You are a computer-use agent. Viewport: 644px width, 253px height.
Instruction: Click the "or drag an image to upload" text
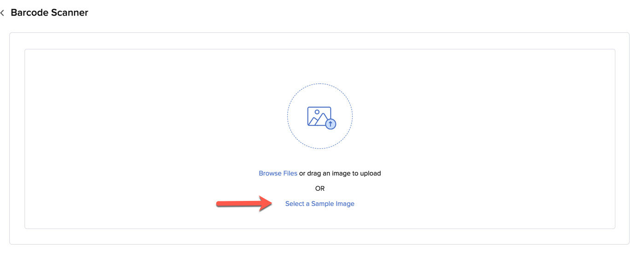(340, 173)
